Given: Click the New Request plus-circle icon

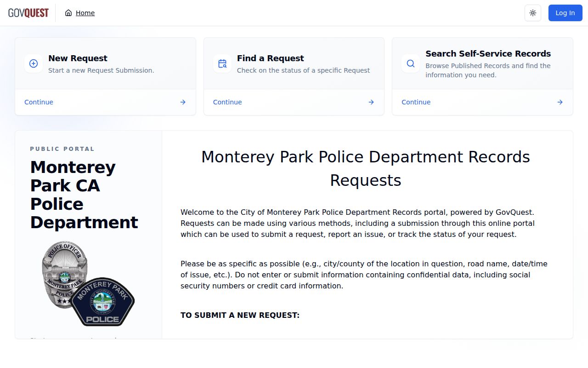Looking at the screenshot, I should (x=34, y=63).
